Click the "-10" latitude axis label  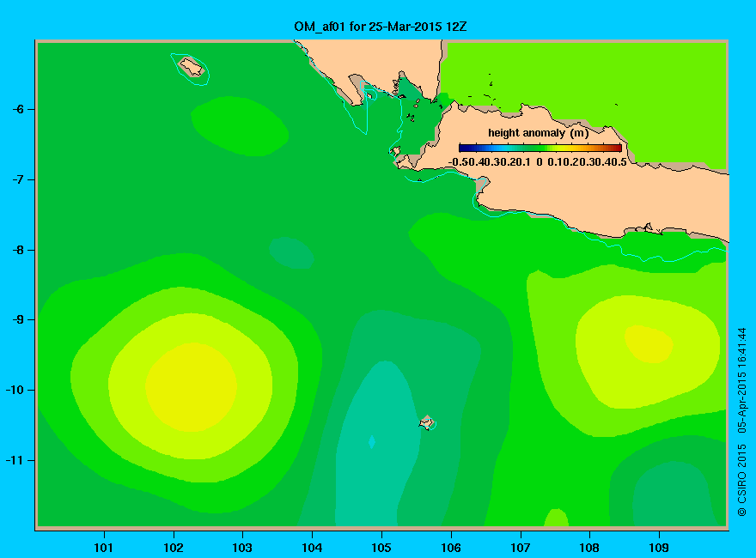coord(15,390)
